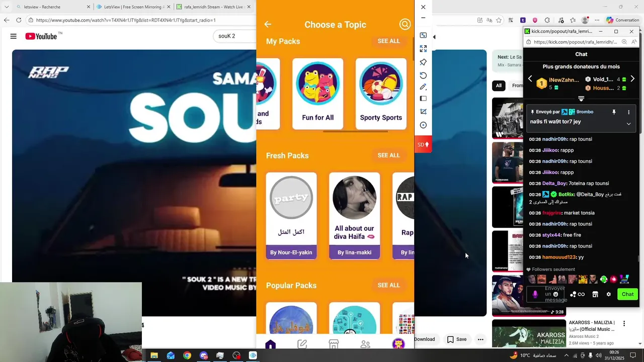Click username 9rombo in pinned message
Image resolution: width=644 pixels, height=362 pixels.
coord(585,112)
